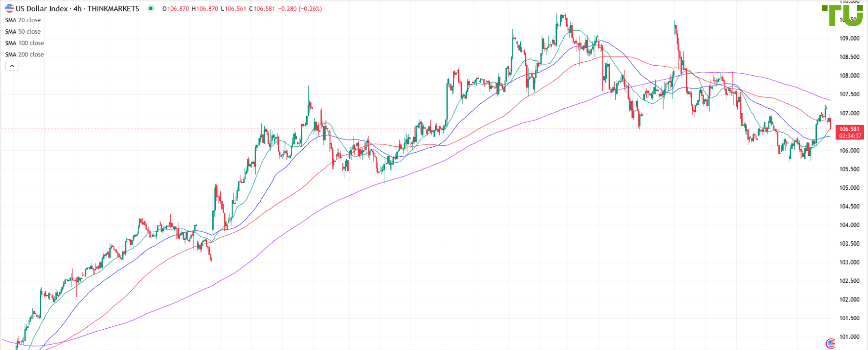Click the 102.000 price axis label

tap(849, 300)
